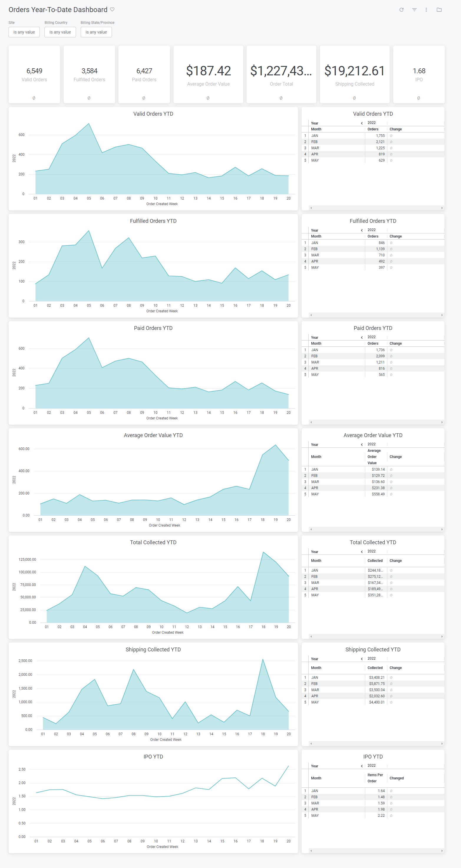Select the 1,755 JAN cell in Valid Orders table
Image resolution: width=461 pixels, height=868 pixels.
(x=376, y=135)
